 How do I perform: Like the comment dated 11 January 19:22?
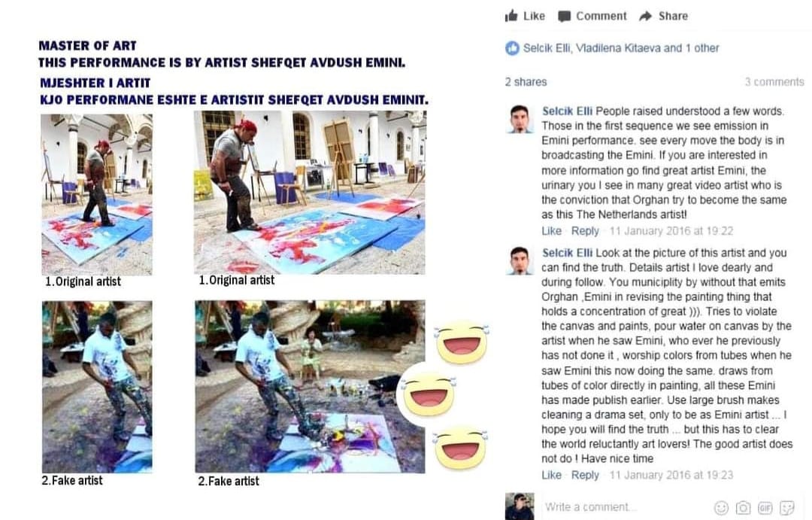[551, 231]
